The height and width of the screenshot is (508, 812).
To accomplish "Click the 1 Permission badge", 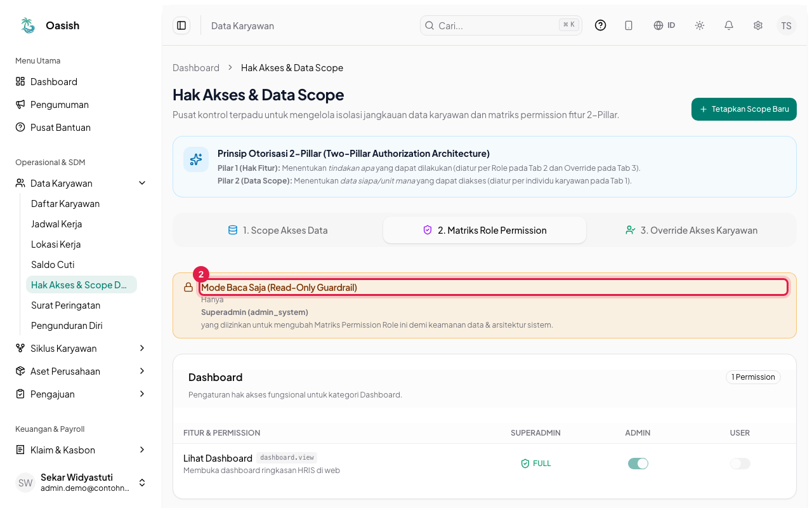I will click(x=753, y=377).
